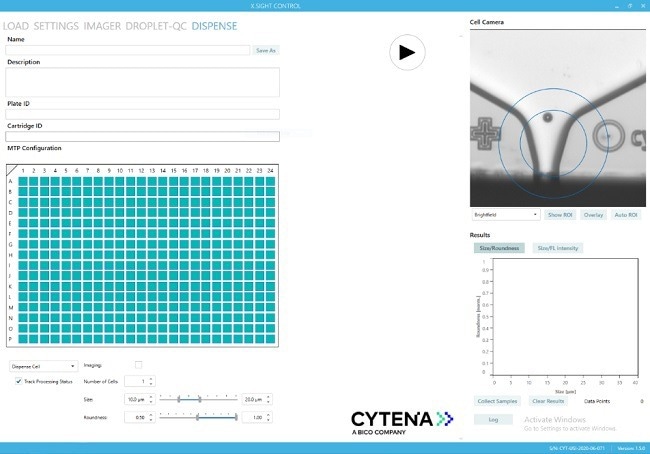The image size is (650, 454).
Task: Show the Size/FL Intensity results plot
Action: (x=558, y=248)
